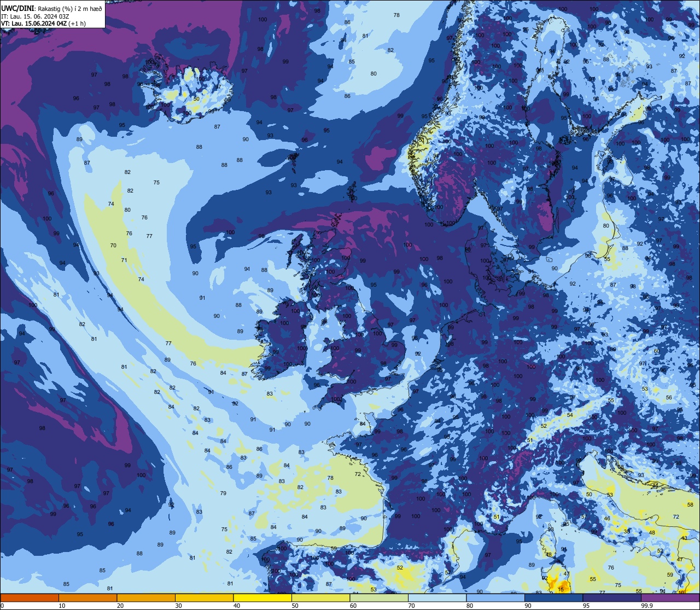Viewport: 700px width, 610px height.
Task: Click the legend tick label "10"
Action: pyautogui.click(x=62, y=606)
